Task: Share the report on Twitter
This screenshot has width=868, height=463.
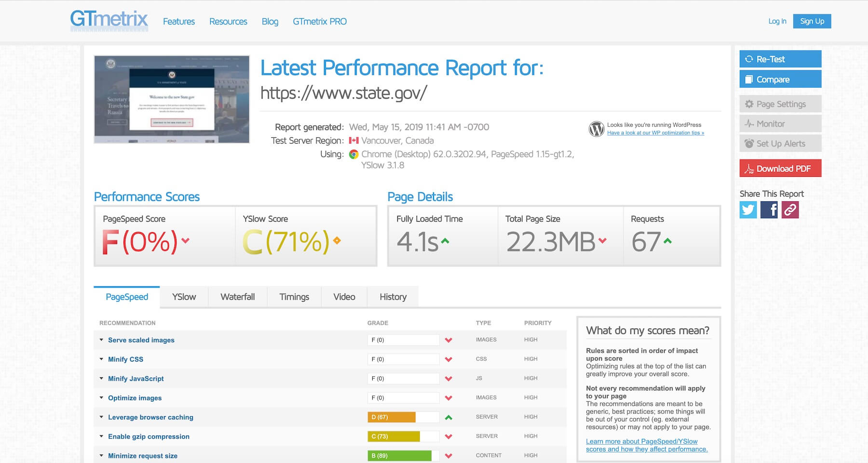Action: click(x=748, y=210)
